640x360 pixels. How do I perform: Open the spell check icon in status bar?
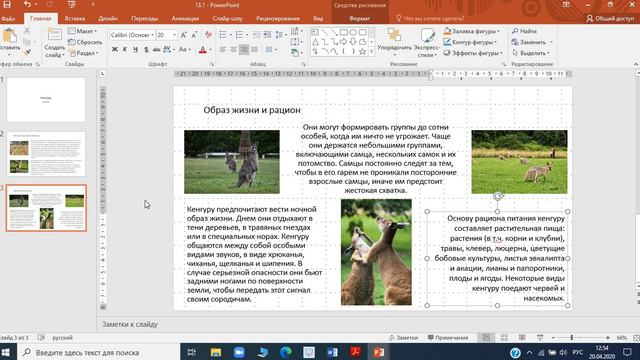[41, 338]
